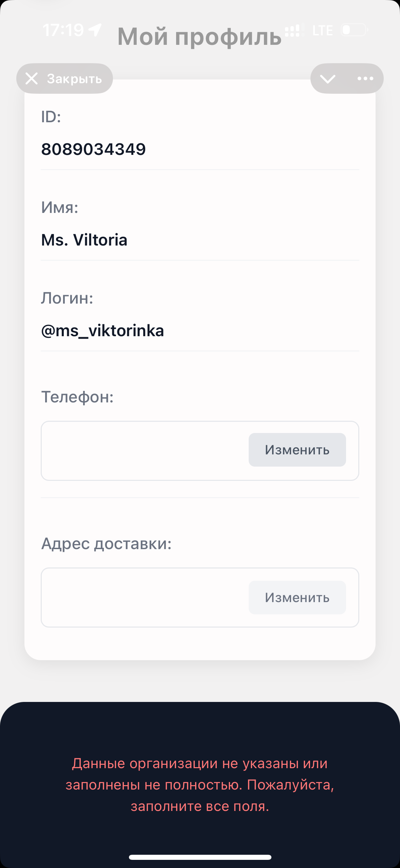Click the empty Адрес доставки input field
The height and width of the screenshot is (868, 400).
click(x=136, y=598)
